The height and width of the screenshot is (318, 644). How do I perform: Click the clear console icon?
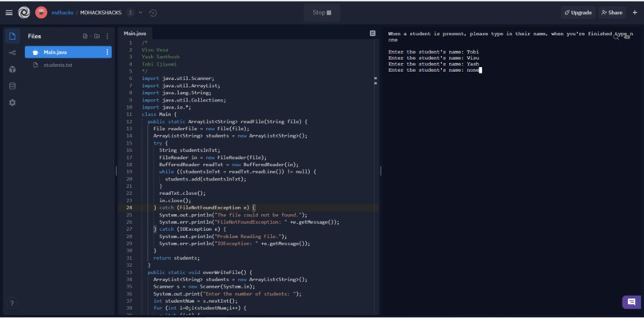coord(626,38)
